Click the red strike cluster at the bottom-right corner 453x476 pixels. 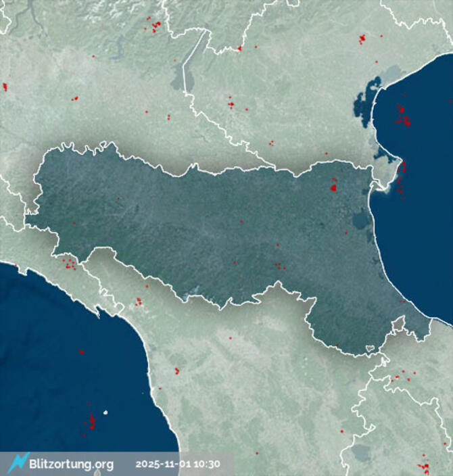[425, 467]
